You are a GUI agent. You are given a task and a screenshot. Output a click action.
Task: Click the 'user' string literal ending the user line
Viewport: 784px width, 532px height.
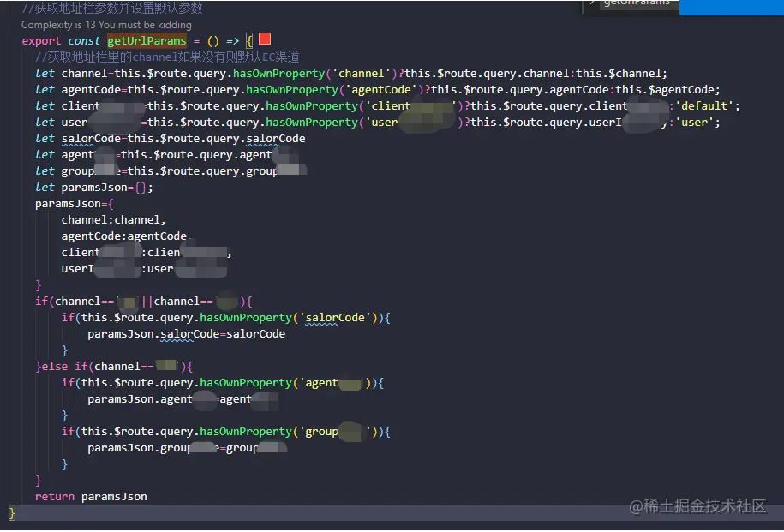tap(694, 122)
